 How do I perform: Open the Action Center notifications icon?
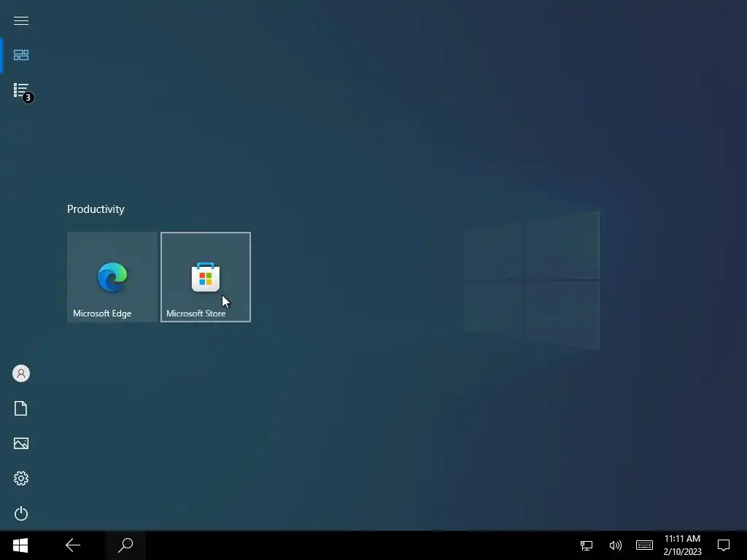point(724,545)
